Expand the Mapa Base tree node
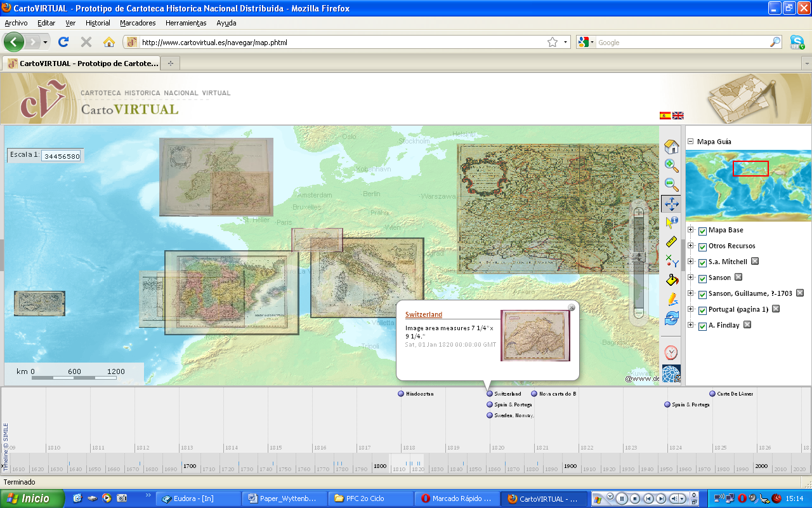Image resolution: width=812 pixels, height=508 pixels. (690, 230)
